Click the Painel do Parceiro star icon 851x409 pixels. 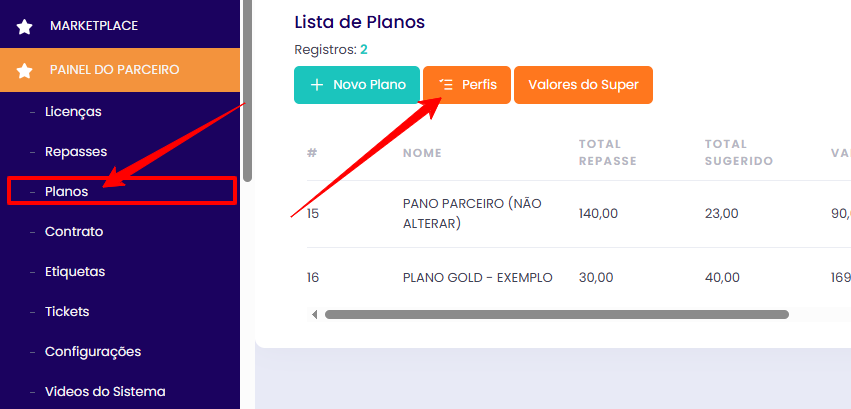point(24,70)
